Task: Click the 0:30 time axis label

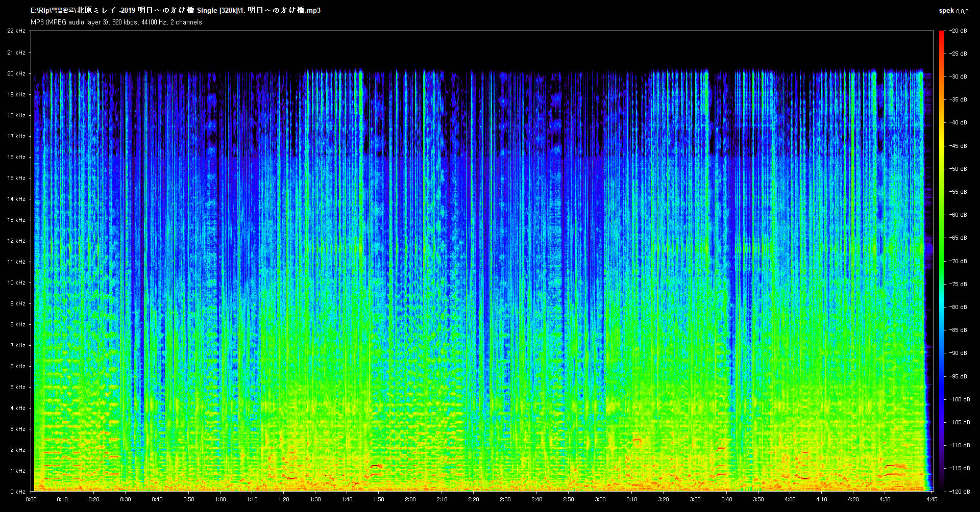Action: (126, 499)
